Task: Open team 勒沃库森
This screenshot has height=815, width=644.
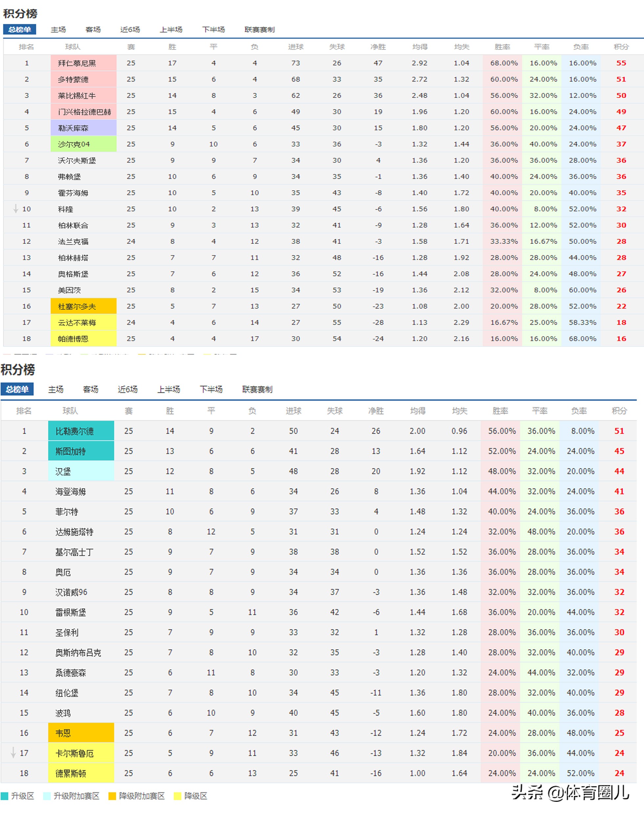Action: point(73,128)
